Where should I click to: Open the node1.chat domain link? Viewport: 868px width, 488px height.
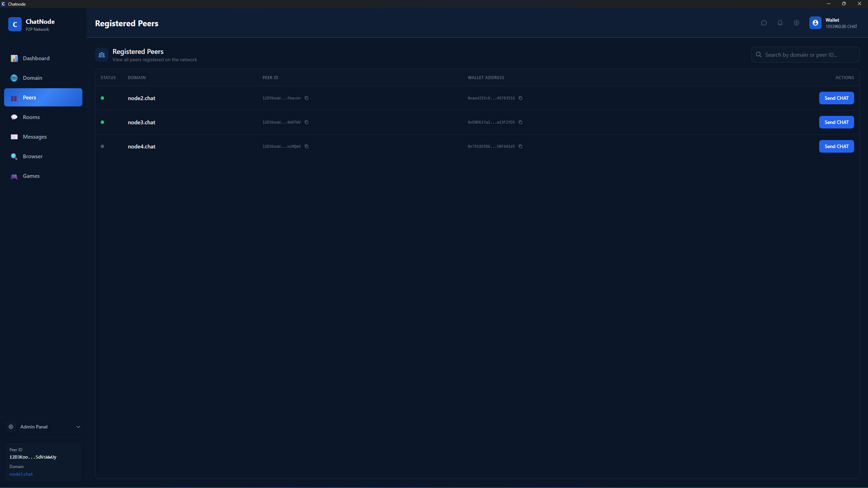21,474
